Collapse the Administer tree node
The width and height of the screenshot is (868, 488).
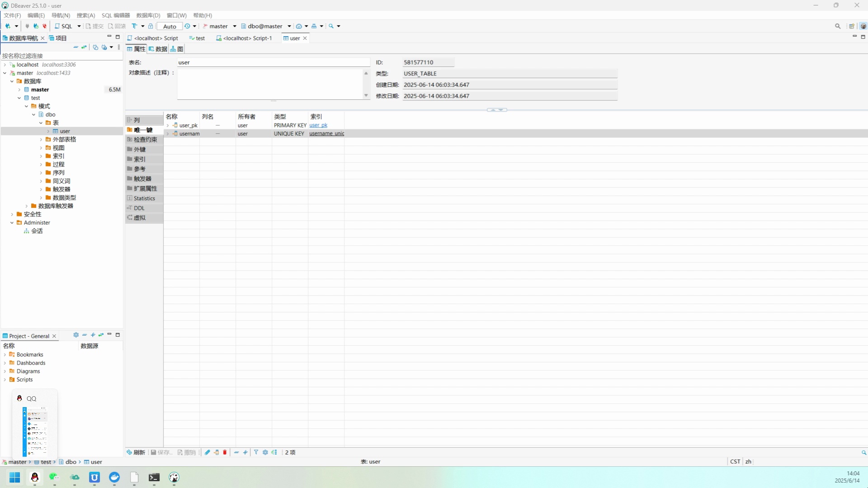pyautogui.click(x=11, y=222)
